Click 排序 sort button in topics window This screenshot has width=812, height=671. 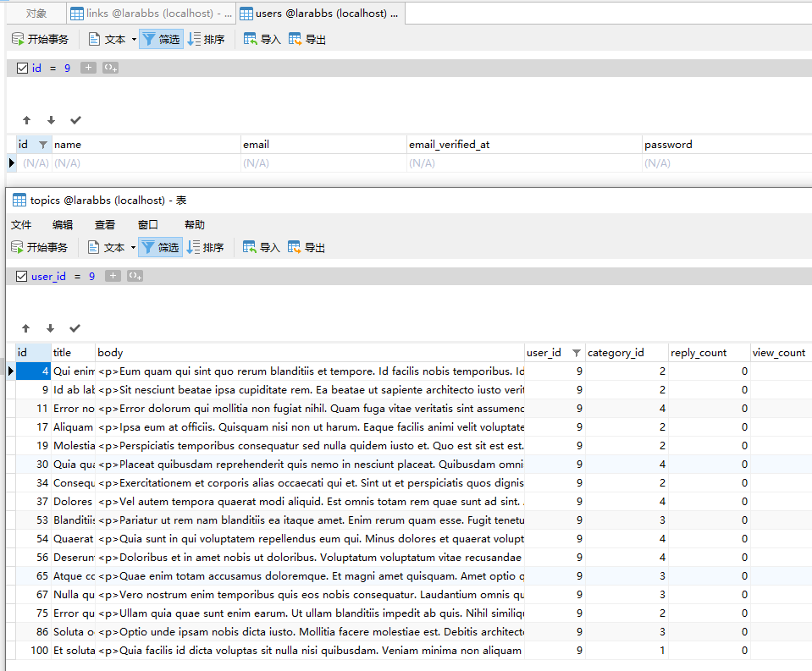coord(205,247)
